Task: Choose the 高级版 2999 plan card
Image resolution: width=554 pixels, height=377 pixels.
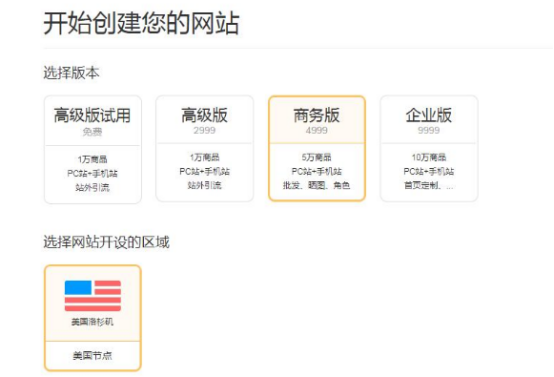Action: tap(205, 148)
